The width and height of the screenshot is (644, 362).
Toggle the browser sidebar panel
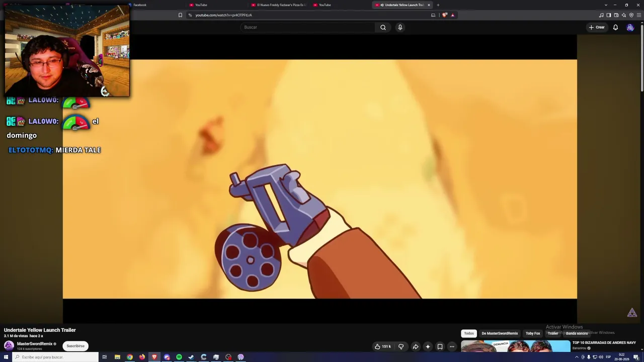[x=609, y=15]
